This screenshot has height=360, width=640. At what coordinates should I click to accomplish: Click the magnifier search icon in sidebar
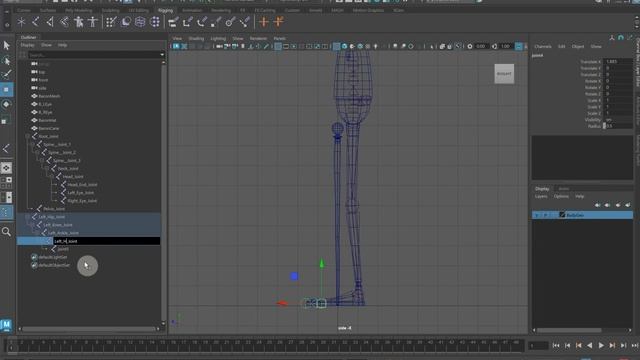pyautogui.click(x=7, y=232)
